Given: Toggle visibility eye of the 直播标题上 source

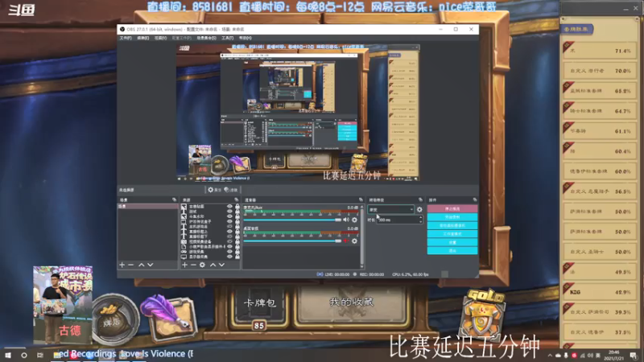Looking at the screenshot, I should click(x=229, y=232).
